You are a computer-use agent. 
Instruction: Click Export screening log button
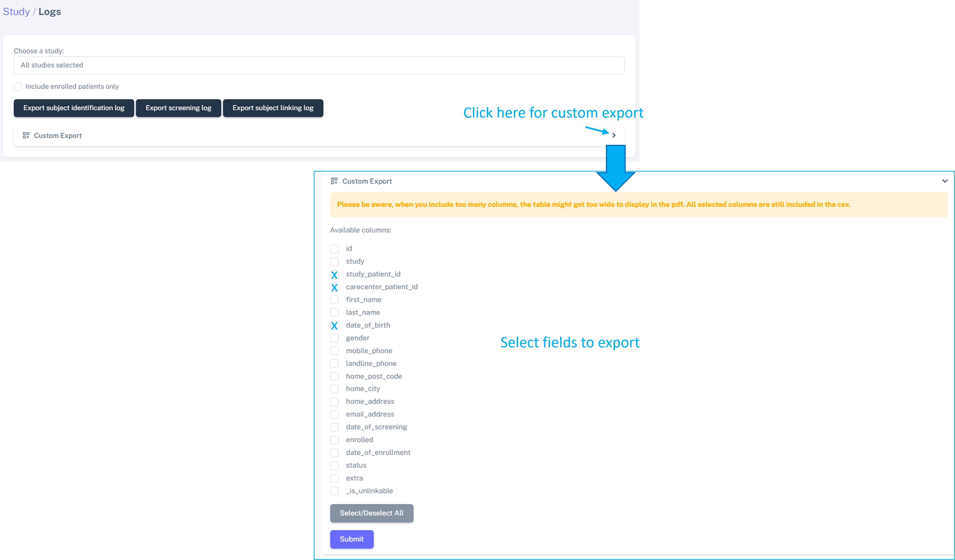[178, 108]
